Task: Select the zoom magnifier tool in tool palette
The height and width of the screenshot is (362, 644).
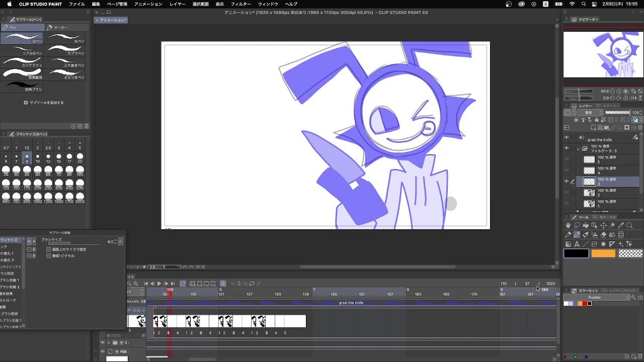Action: tap(629, 225)
